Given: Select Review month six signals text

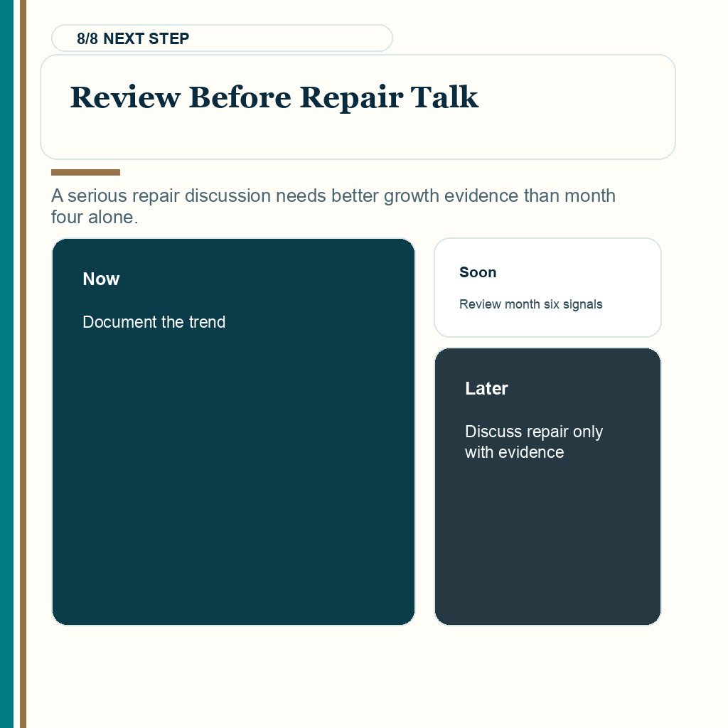Looking at the screenshot, I should point(530,304).
